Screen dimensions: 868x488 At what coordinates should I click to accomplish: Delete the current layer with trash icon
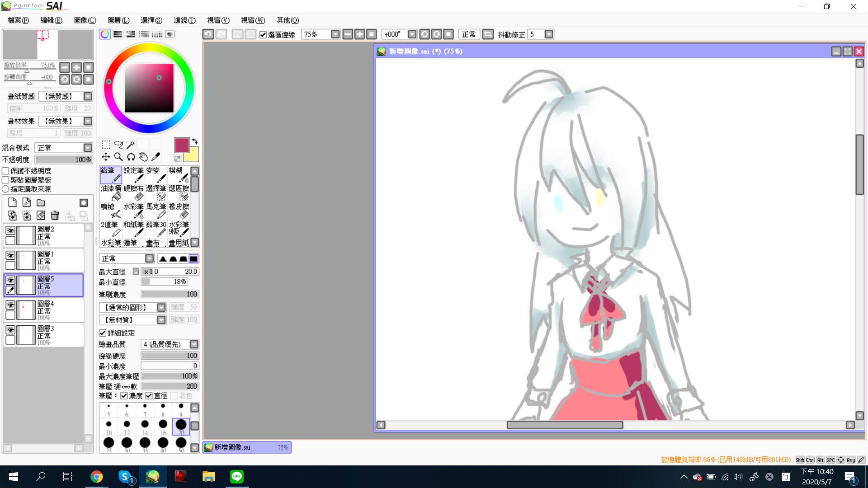(55, 216)
